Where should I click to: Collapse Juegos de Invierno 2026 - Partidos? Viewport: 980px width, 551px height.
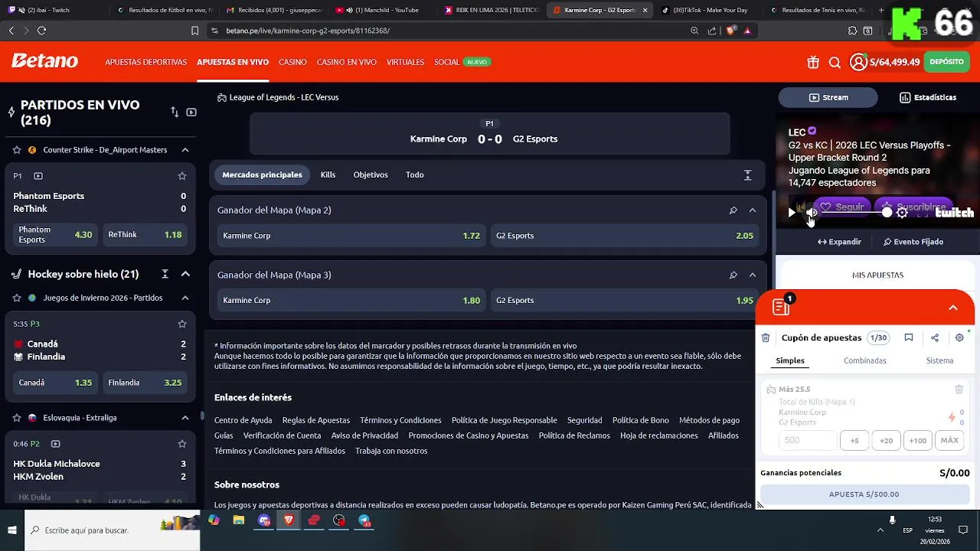point(185,298)
